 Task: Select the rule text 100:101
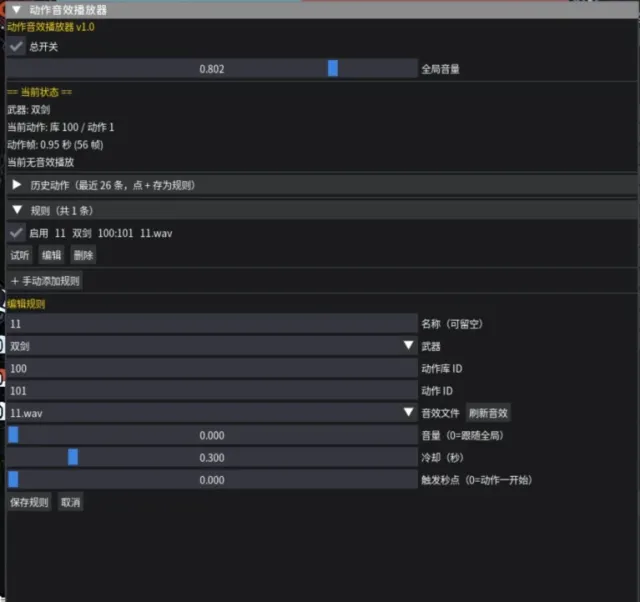[x=116, y=233]
